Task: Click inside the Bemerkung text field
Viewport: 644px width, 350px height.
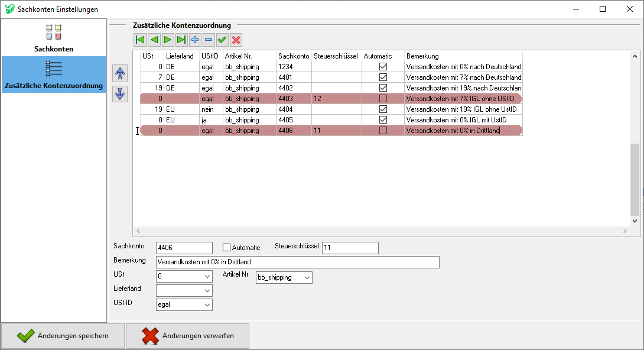Action: coord(297,262)
